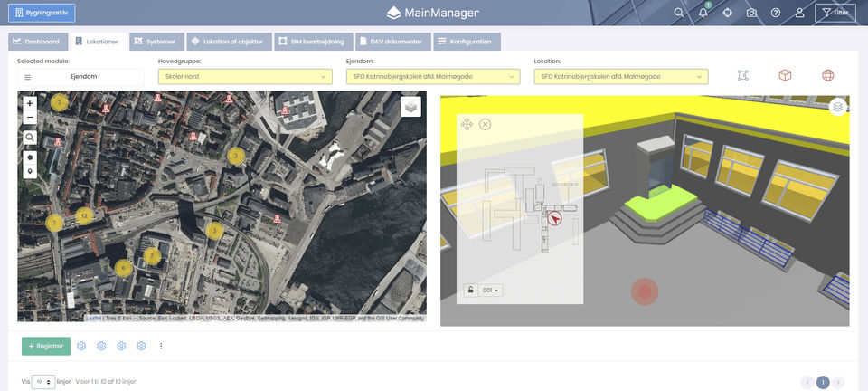
Task: Click the hierarchy diagram view icon
Action: pos(743,75)
